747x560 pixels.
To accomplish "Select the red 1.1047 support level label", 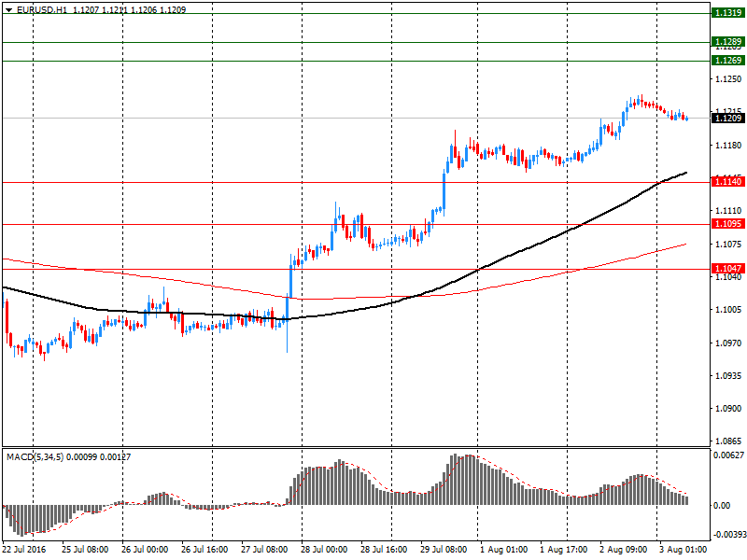I will pos(728,269).
